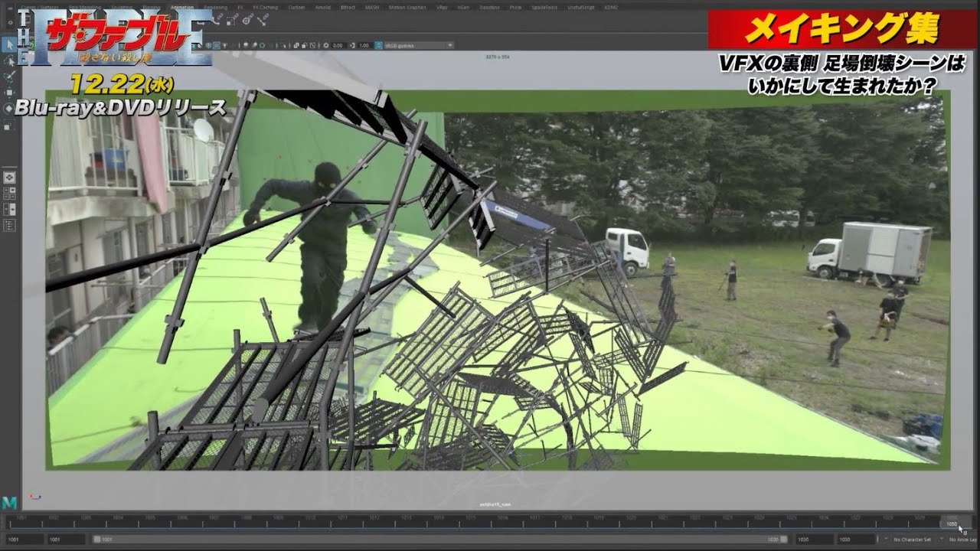Open the Arnold shelf tab
Screen dimensions: 980x551
tap(322, 8)
